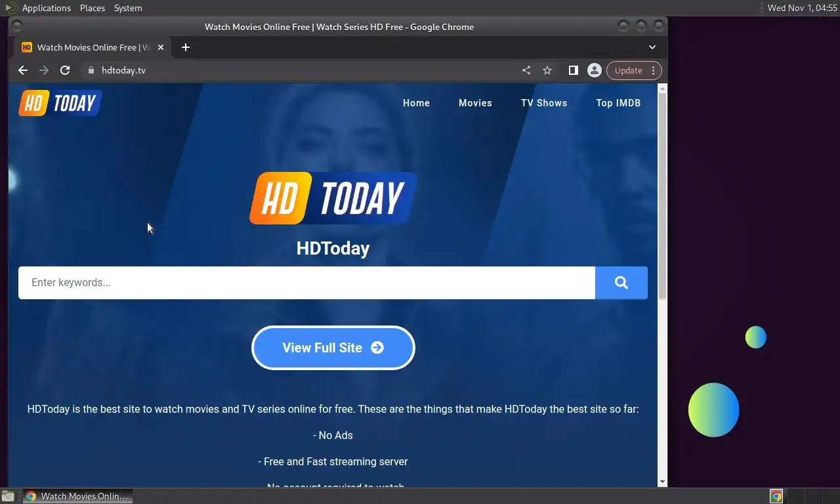Open Chrome three-dot menu

click(x=653, y=70)
